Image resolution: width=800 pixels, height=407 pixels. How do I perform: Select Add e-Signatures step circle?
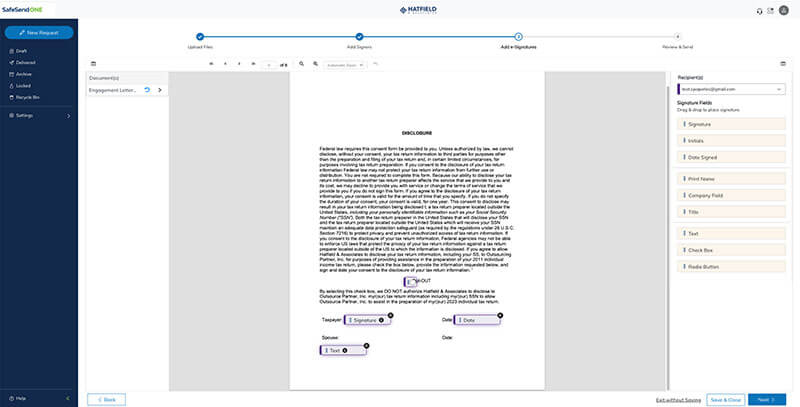[518, 37]
